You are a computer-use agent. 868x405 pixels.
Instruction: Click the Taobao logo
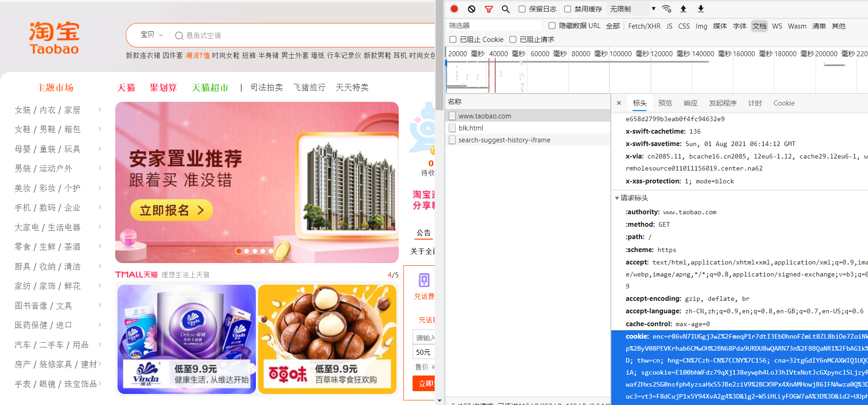[x=54, y=38]
